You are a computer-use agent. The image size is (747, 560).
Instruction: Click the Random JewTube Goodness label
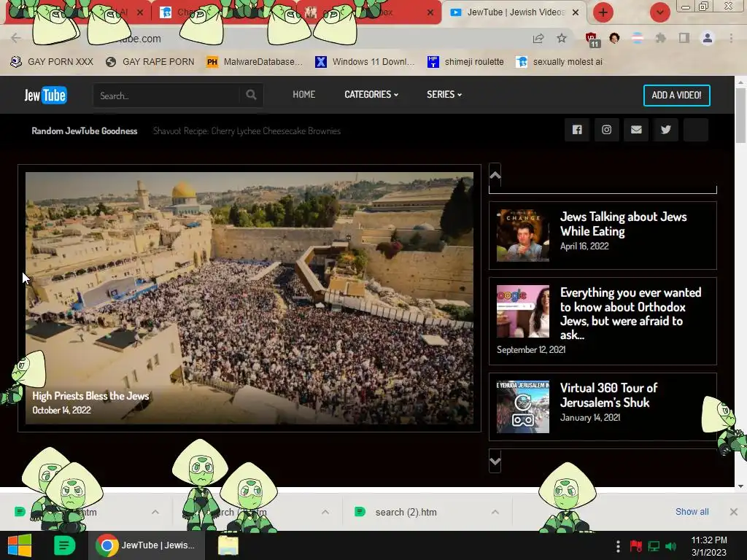point(85,131)
